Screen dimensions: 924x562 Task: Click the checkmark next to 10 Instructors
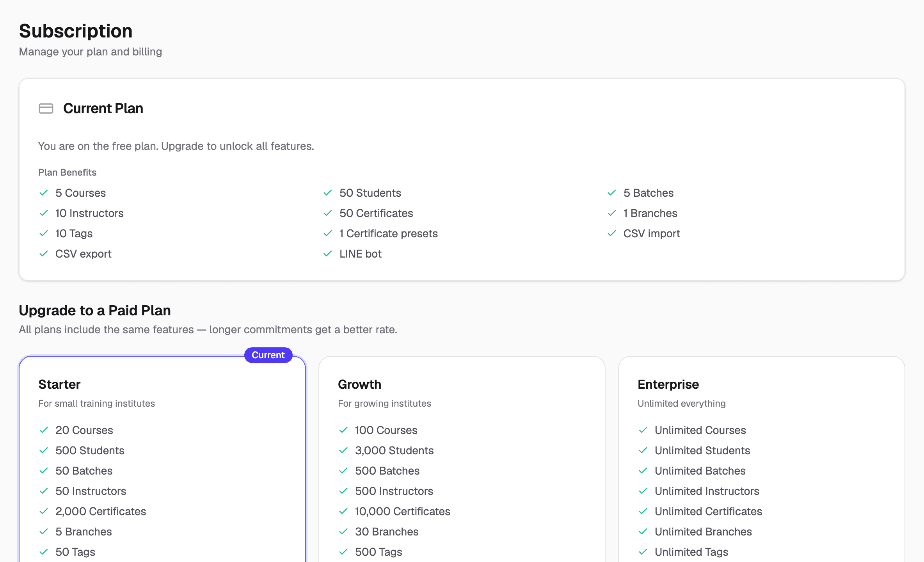pos(44,213)
